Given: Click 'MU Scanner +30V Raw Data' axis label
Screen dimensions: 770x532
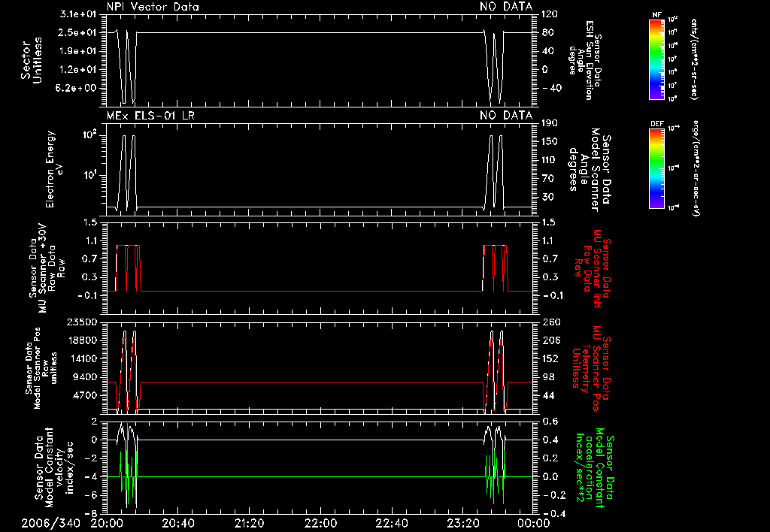Looking at the screenshot, I should click(47, 268).
